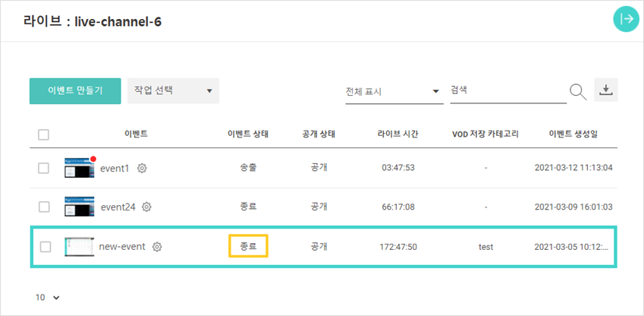
Task: Toggle the select-all header checkbox
Action: pyautogui.click(x=44, y=134)
